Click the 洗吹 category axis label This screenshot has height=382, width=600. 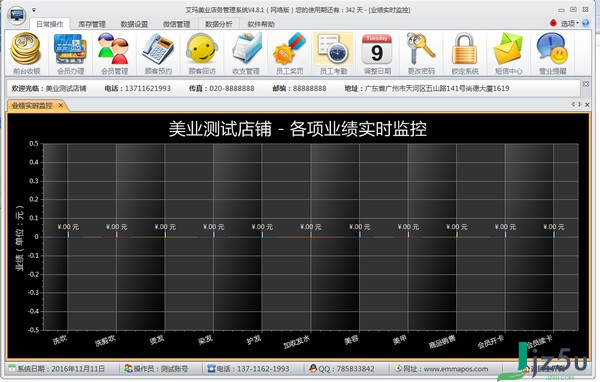point(60,340)
